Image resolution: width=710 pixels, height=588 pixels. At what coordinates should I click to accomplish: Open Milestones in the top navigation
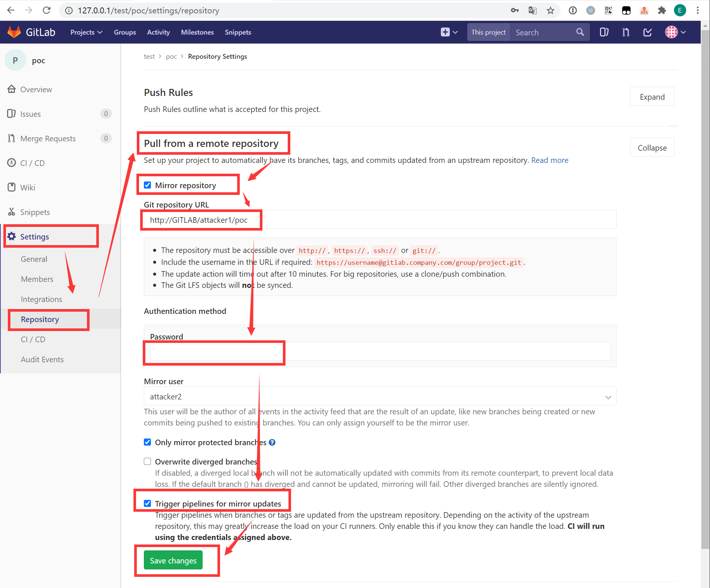(x=197, y=32)
